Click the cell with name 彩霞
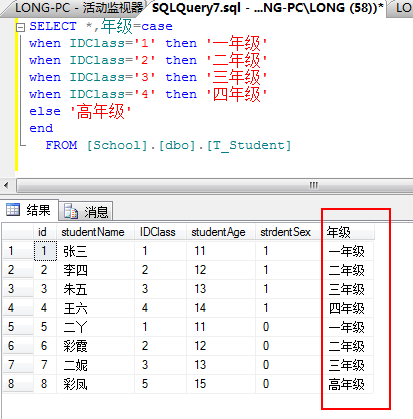Image resolution: width=413 pixels, height=419 pixels. coord(95,346)
